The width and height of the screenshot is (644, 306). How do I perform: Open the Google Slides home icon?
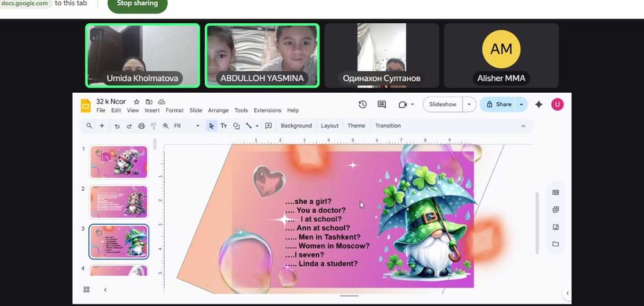tap(86, 106)
